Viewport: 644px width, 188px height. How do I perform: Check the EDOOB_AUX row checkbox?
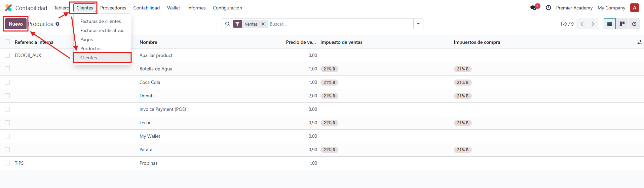click(x=7, y=55)
